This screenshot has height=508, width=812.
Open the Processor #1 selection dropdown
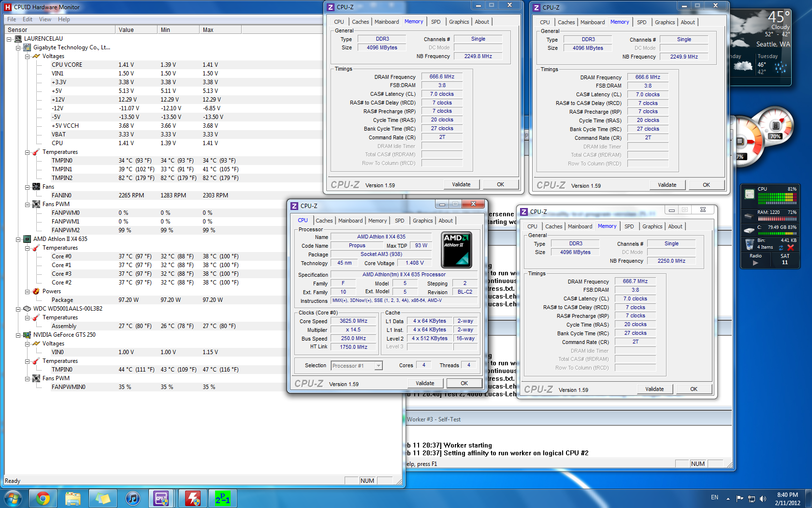[378, 366]
